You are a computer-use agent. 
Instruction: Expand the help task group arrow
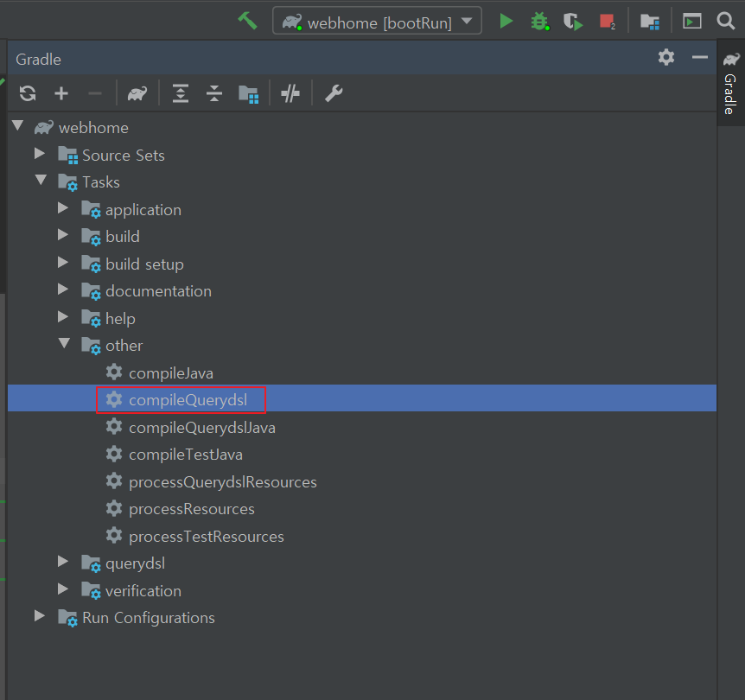point(63,317)
